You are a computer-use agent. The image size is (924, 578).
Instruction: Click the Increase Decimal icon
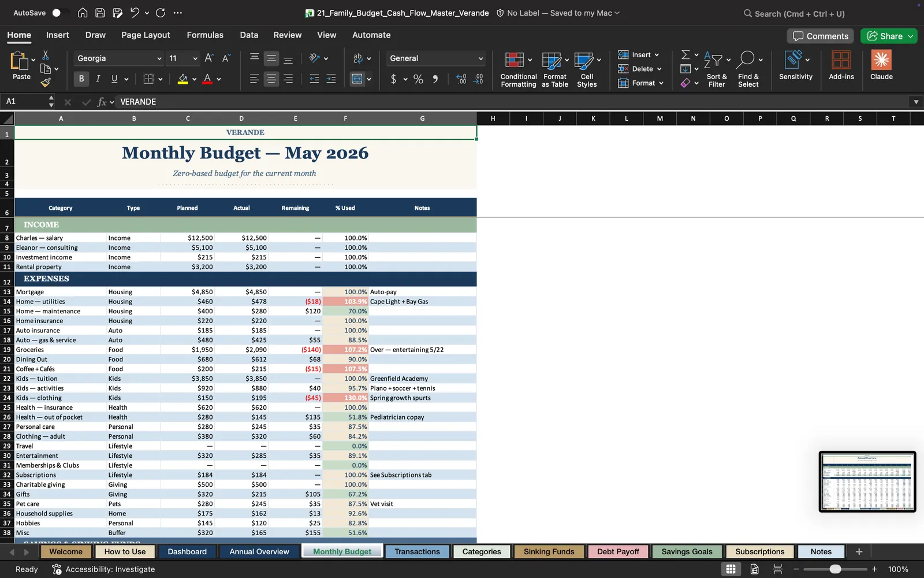[461, 79]
